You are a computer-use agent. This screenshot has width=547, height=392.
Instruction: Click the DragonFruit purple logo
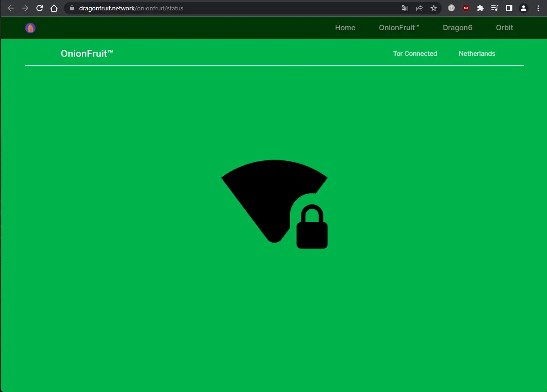(x=30, y=28)
